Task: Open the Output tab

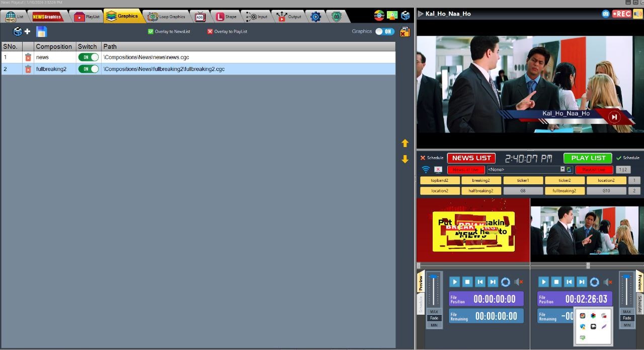Action: [x=289, y=17]
